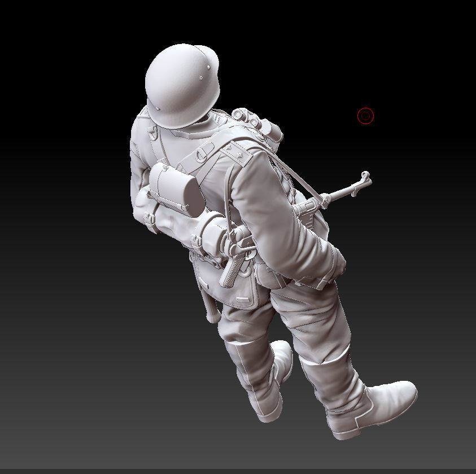This screenshot has height=474, width=476.
Task: Click the cylindrical gas mask canister on the back
Action: pos(177,190)
